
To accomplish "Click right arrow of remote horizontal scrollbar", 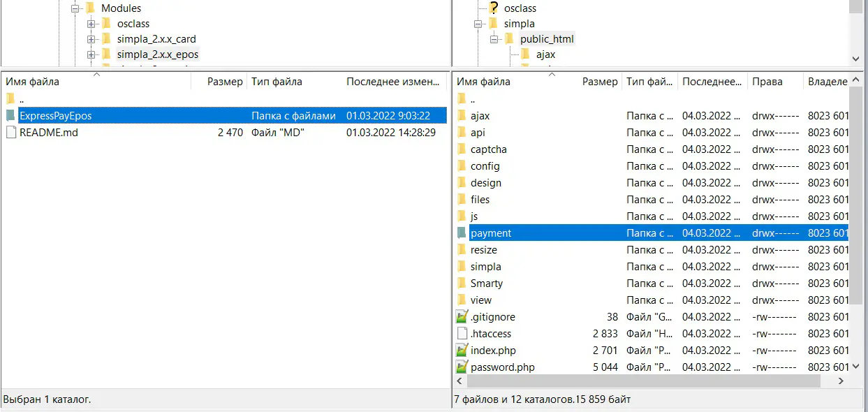I will point(841,381).
